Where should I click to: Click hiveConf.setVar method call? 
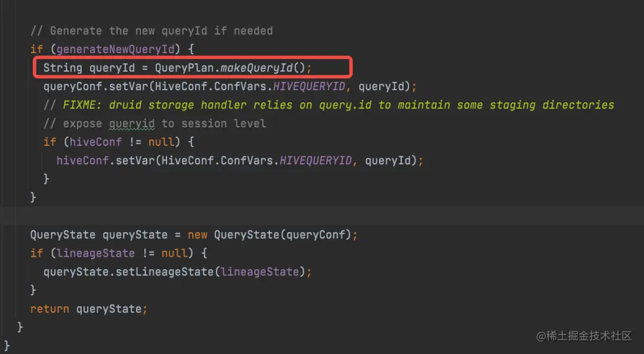(x=106, y=161)
